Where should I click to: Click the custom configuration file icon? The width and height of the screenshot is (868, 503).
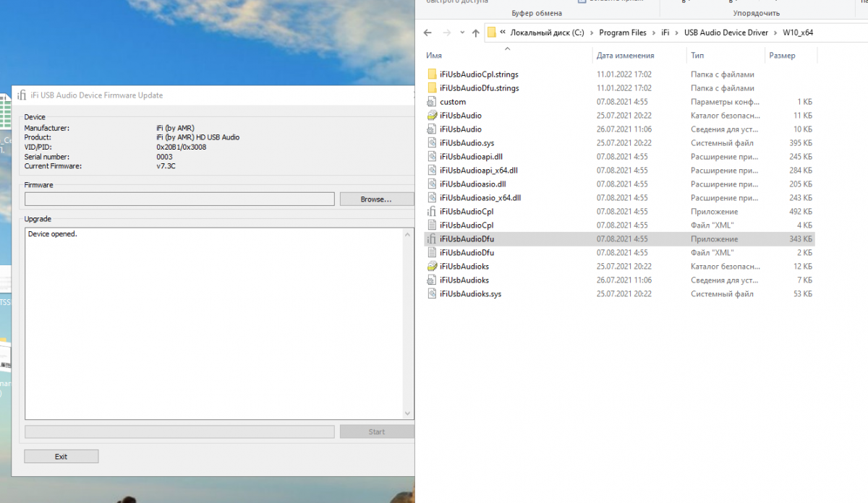pyautogui.click(x=432, y=102)
